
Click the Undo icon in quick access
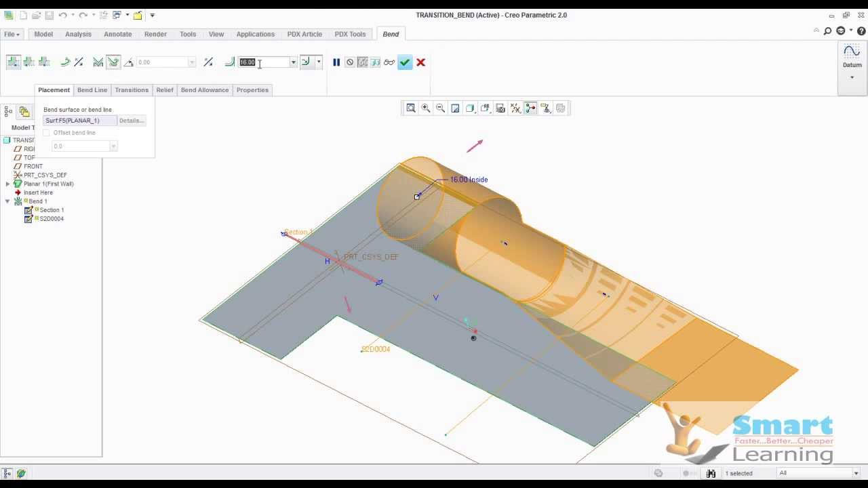(62, 15)
